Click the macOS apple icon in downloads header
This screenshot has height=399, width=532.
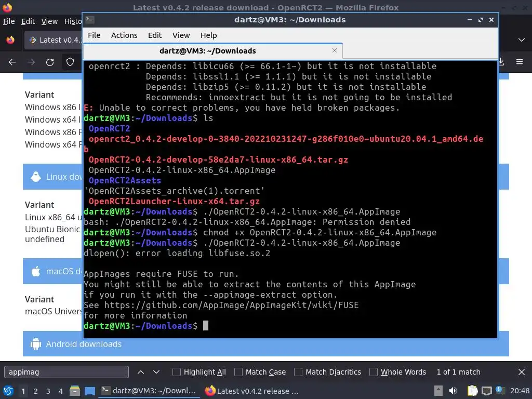(36, 271)
